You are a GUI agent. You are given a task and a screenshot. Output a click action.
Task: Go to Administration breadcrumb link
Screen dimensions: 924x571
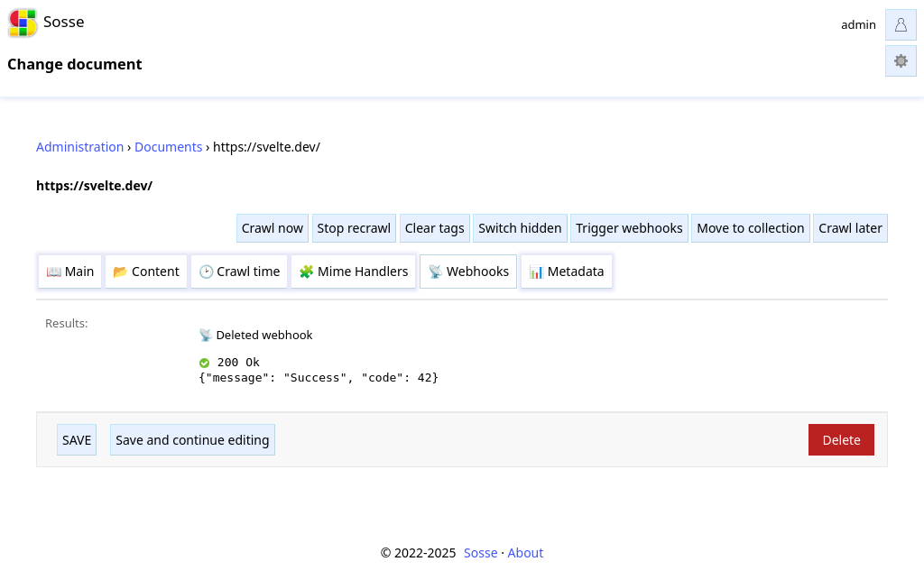[79, 147]
